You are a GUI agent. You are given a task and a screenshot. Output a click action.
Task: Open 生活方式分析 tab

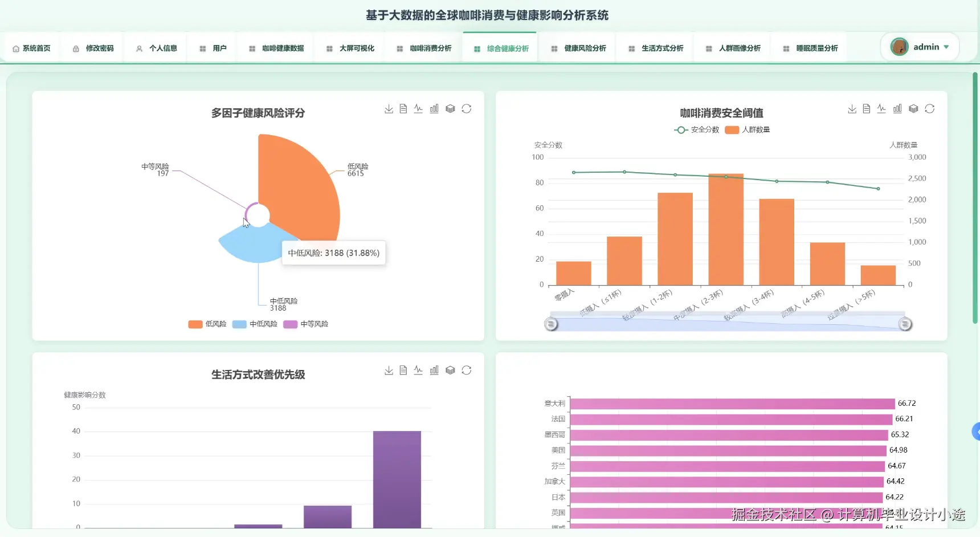(x=656, y=48)
